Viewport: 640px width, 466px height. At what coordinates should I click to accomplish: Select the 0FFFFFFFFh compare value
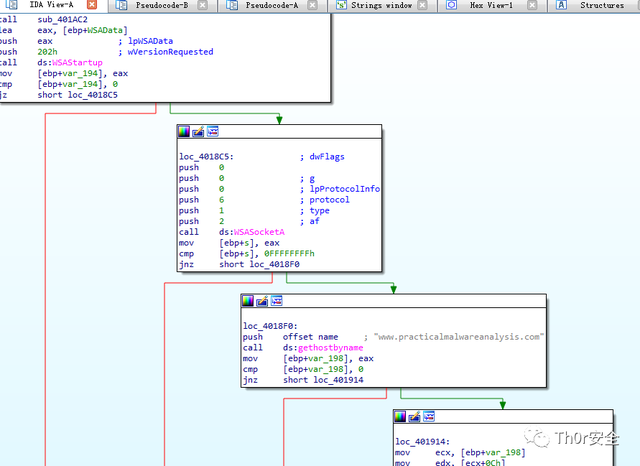tap(289, 253)
